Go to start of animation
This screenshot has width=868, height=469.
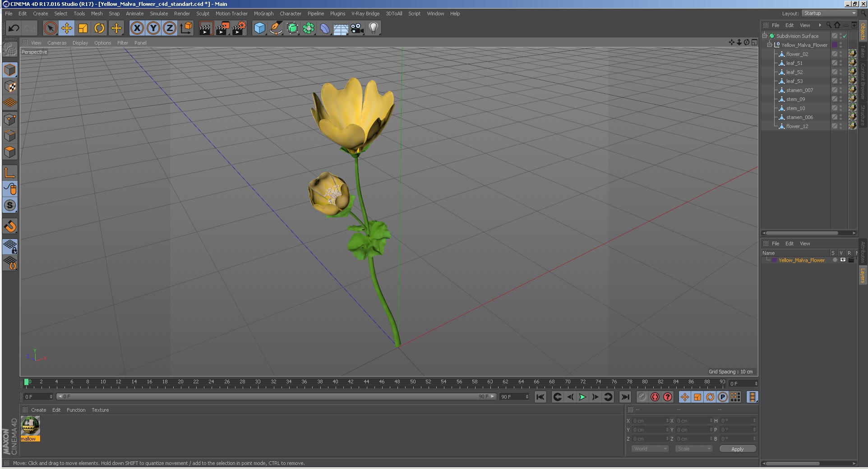540,397
